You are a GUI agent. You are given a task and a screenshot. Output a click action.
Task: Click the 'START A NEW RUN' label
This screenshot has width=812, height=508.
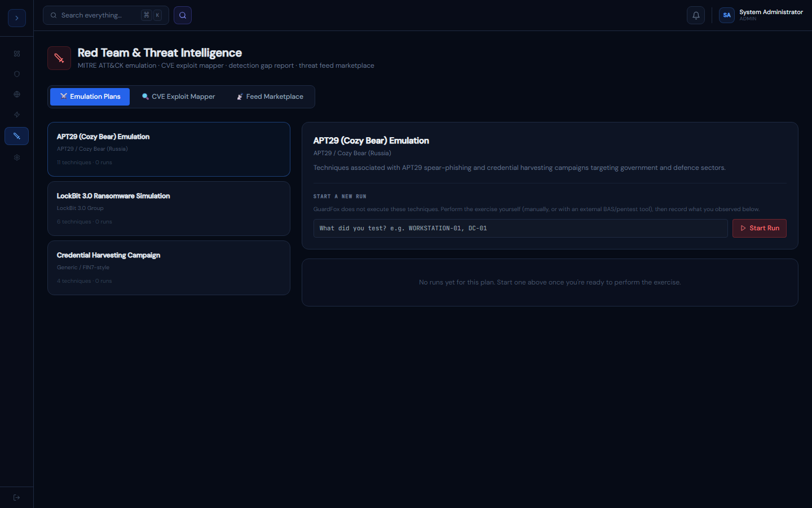click(340, 196)
